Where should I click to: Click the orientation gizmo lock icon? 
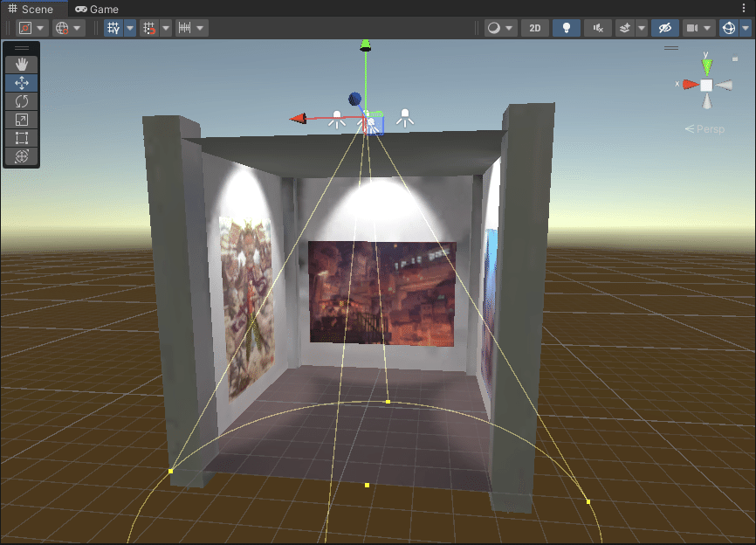pos(735,59)
